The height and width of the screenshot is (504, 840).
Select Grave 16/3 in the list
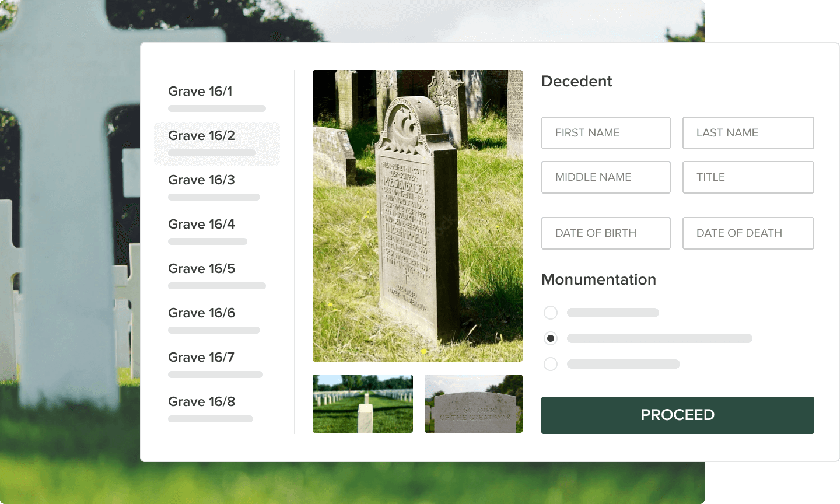click(x=201, y=180)
